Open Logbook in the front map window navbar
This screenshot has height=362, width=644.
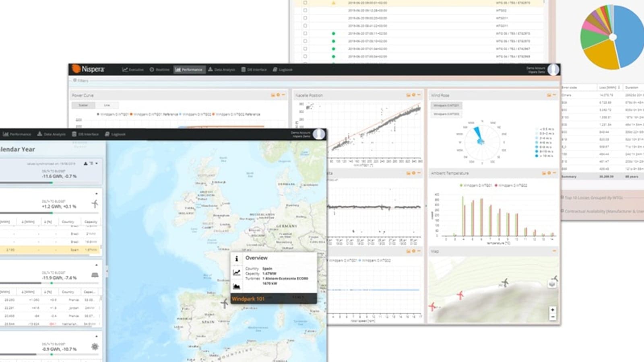pos(115,134)
